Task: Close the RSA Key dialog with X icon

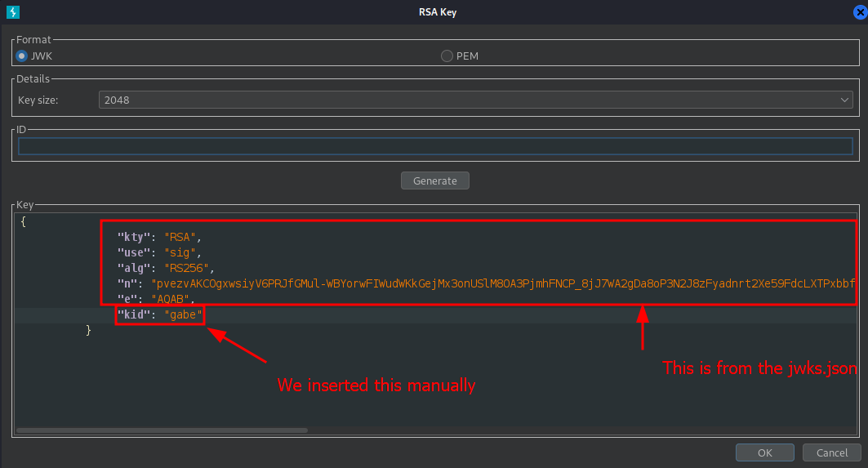Action: pos(860,11)
